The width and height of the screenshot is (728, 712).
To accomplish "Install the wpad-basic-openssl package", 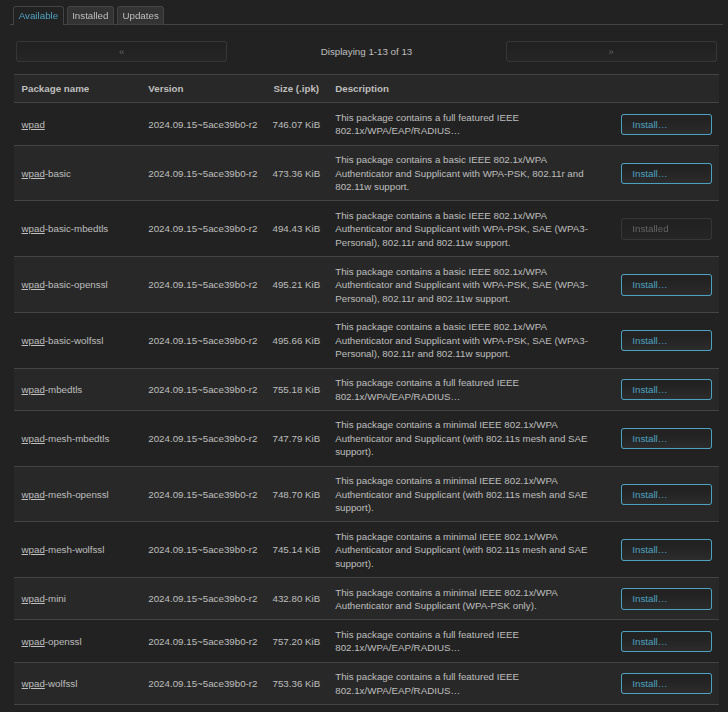I will tap(666, 285).
